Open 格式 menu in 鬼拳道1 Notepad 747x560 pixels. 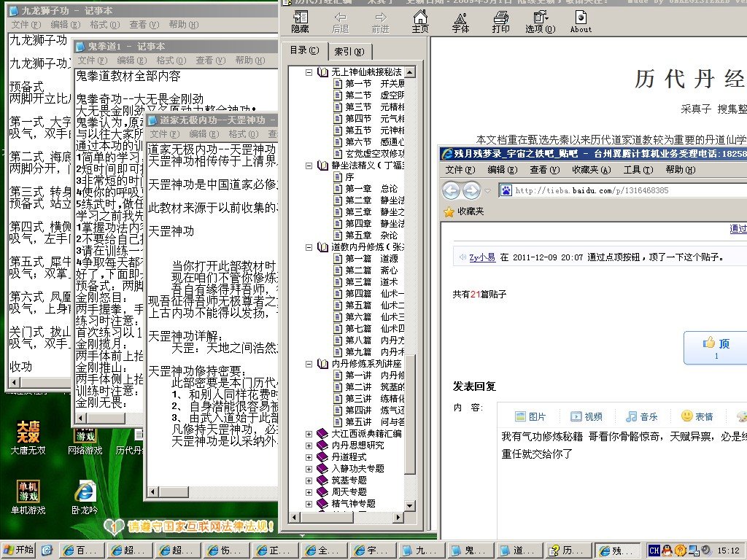point(171,60)
